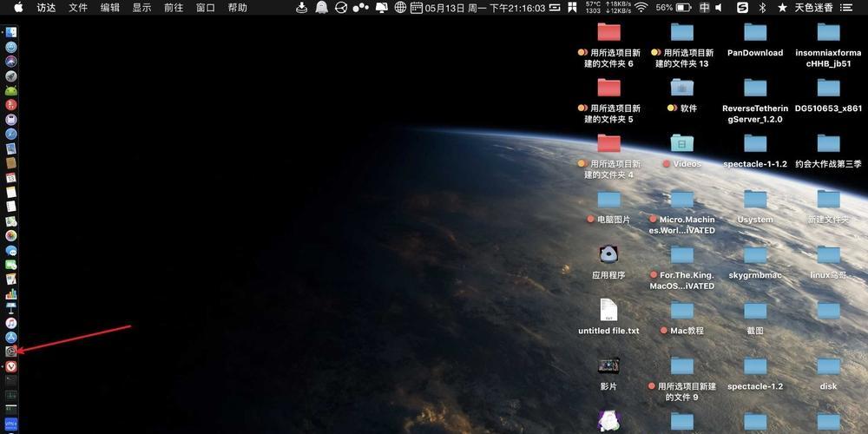Click the Wi-Fi status icon

point(641,7)
